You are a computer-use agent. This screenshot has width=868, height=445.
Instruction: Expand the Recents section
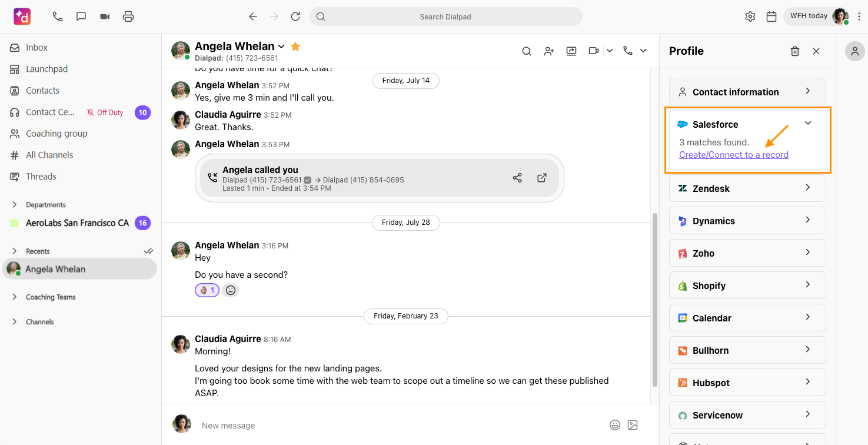[x=15, y=251]
